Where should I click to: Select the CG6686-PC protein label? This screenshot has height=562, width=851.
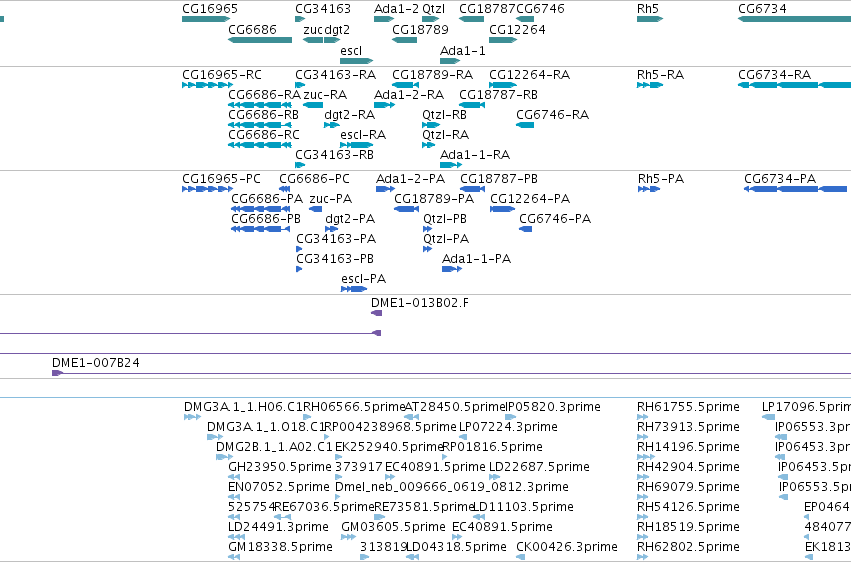pyautogui.click(x=314, y=178)
